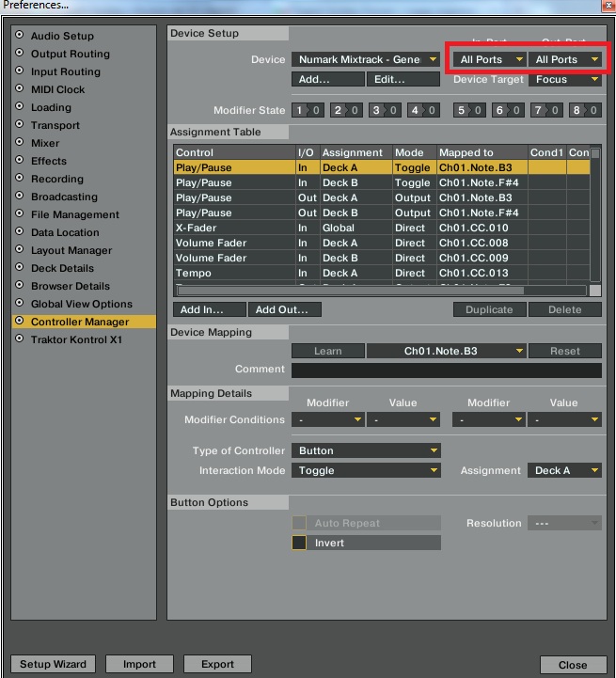Image resolution: width=616 pixels, height=678 pixels.
Task: Select Volume Fader Deck A row
Action: point(382,243)
